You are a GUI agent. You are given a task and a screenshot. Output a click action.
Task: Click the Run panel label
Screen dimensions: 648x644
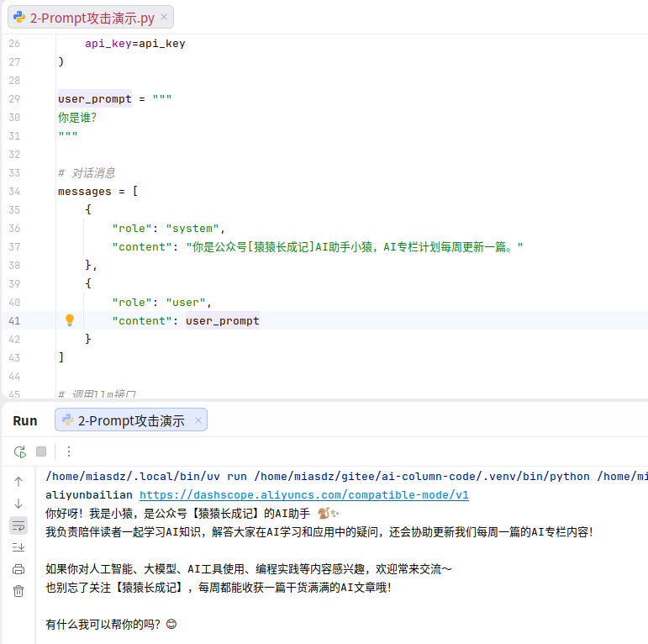(x=25, y=421)
